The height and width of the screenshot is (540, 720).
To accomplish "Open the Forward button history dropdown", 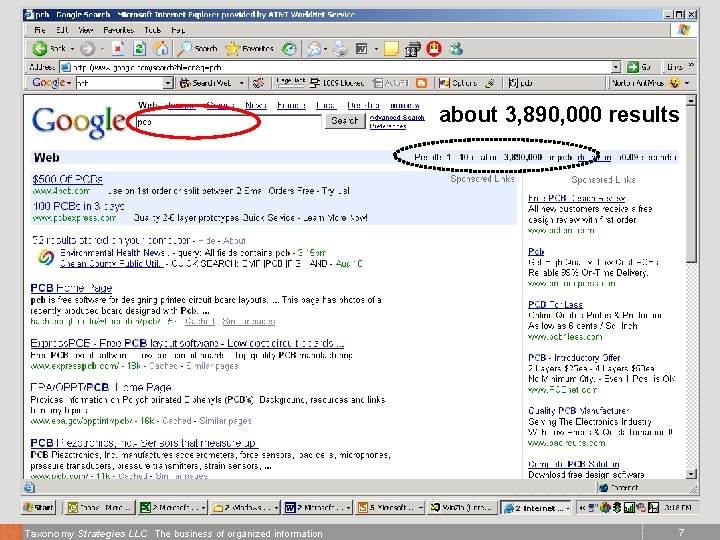I will tap(102, 49).
